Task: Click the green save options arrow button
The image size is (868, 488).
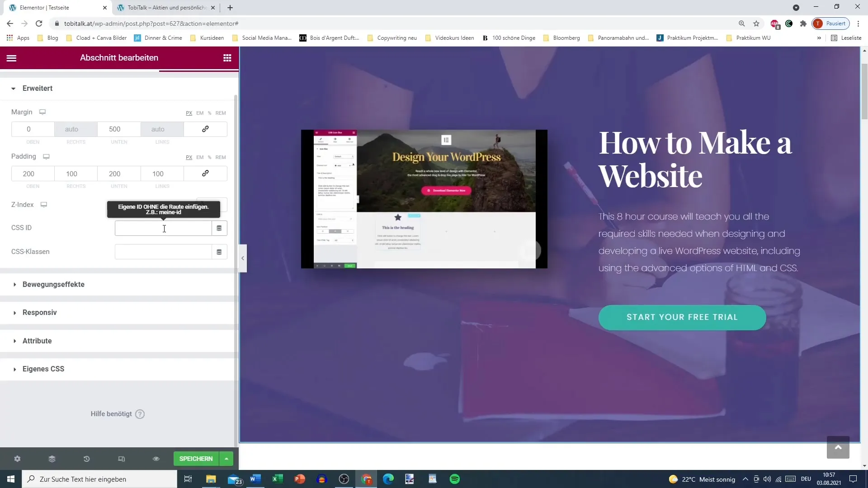Action: coord(225,458)
